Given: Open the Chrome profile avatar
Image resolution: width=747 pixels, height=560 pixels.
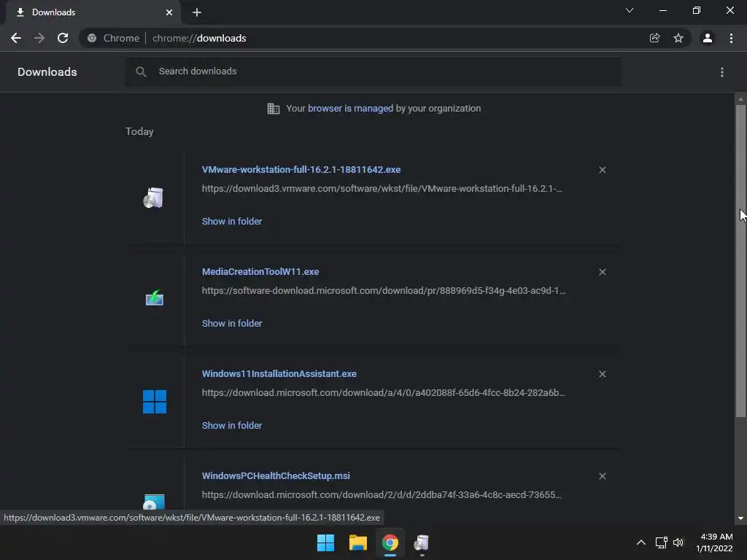Looking at the screenshot, I should tap(708, 38).
